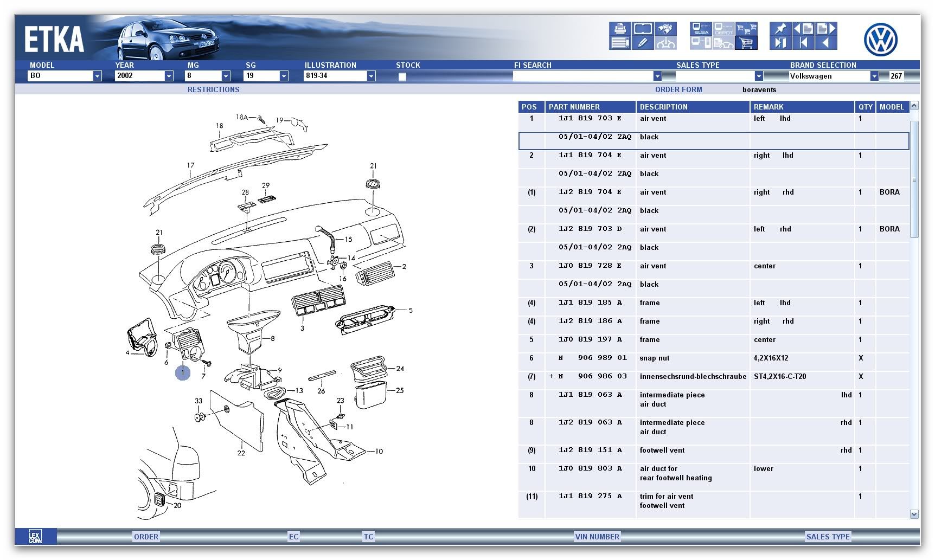The width and height of the screenshot is (935, 560).
Task: Open the ILLUSTRATION dropdown
Action: [371, 76]
